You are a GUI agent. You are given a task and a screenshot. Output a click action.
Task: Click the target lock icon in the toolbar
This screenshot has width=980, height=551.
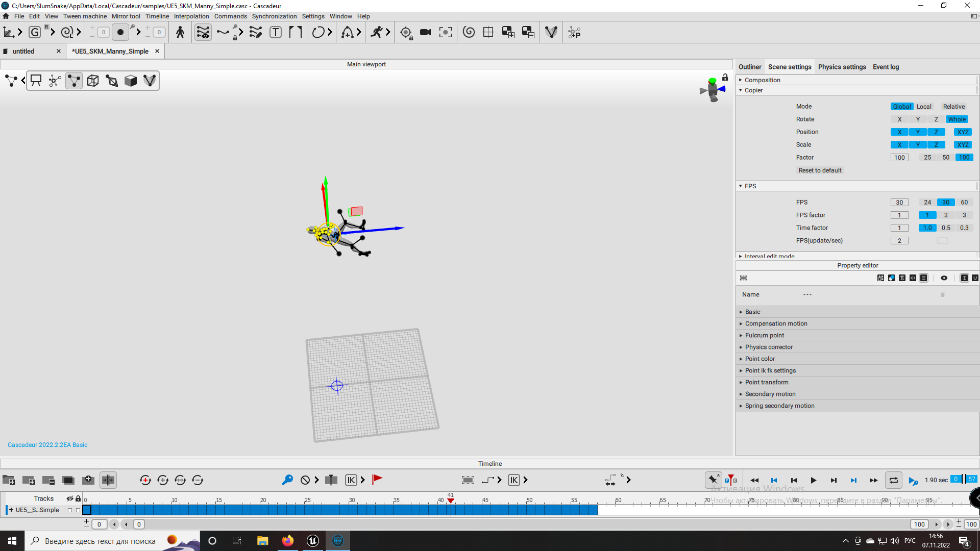point(406,33)
